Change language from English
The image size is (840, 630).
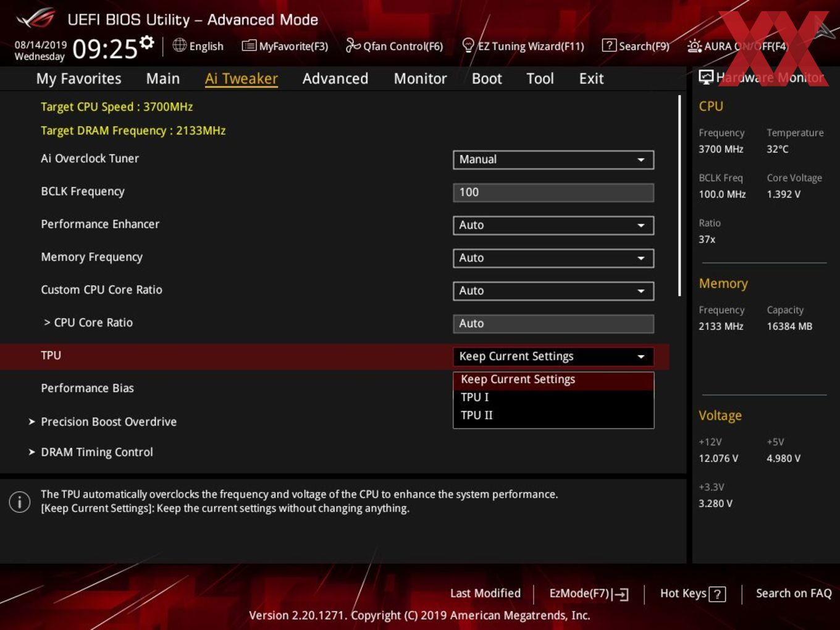click(198, 46)
